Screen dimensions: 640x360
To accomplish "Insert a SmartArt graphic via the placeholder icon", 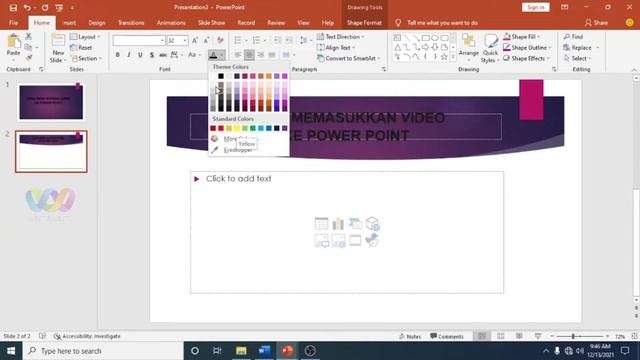I will point(355,224).
